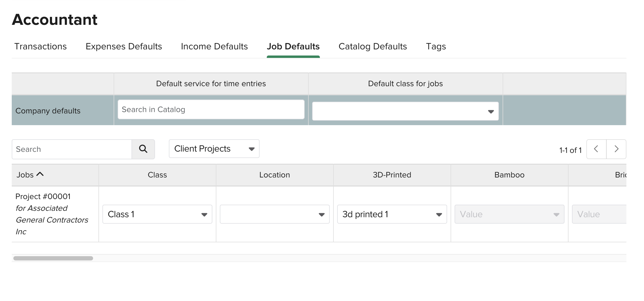
Task: Click the Search in Catalog field
Action: 211,109
